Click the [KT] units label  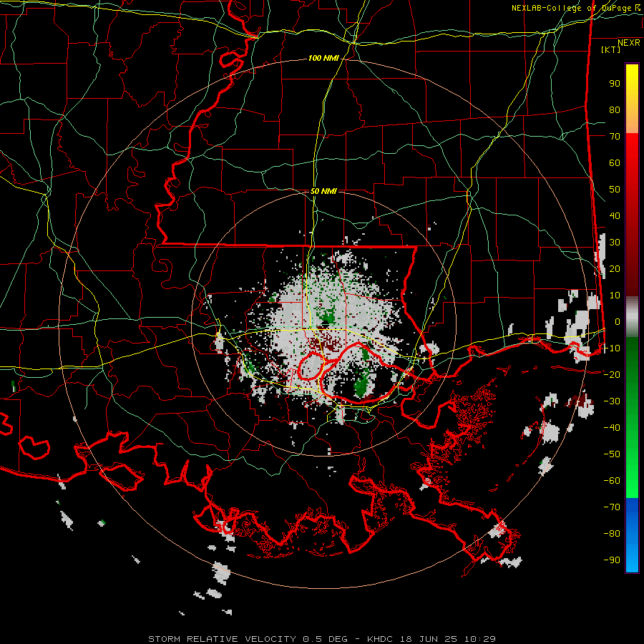click(611, 49)
